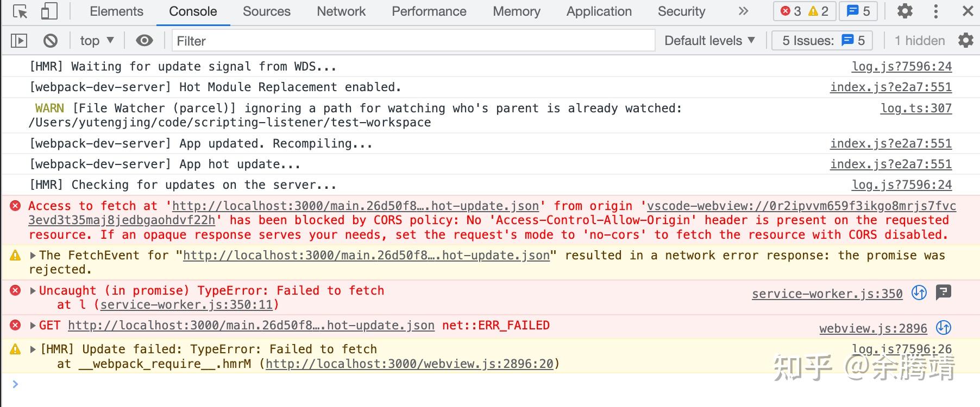Click the console Filter input field

click(413, 41)
